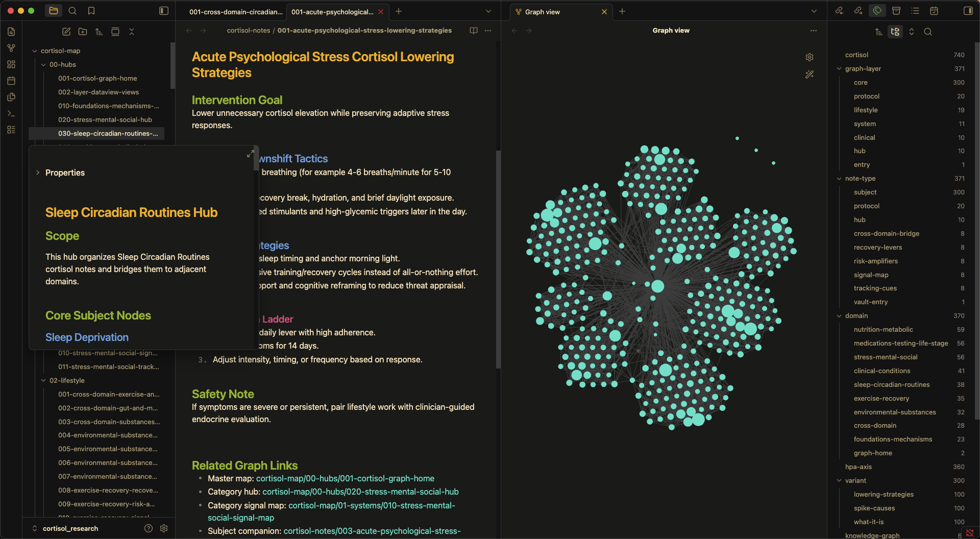Create new canvas from the ribbon
Screen dimensions: 980x539
[x=11, y=64]
